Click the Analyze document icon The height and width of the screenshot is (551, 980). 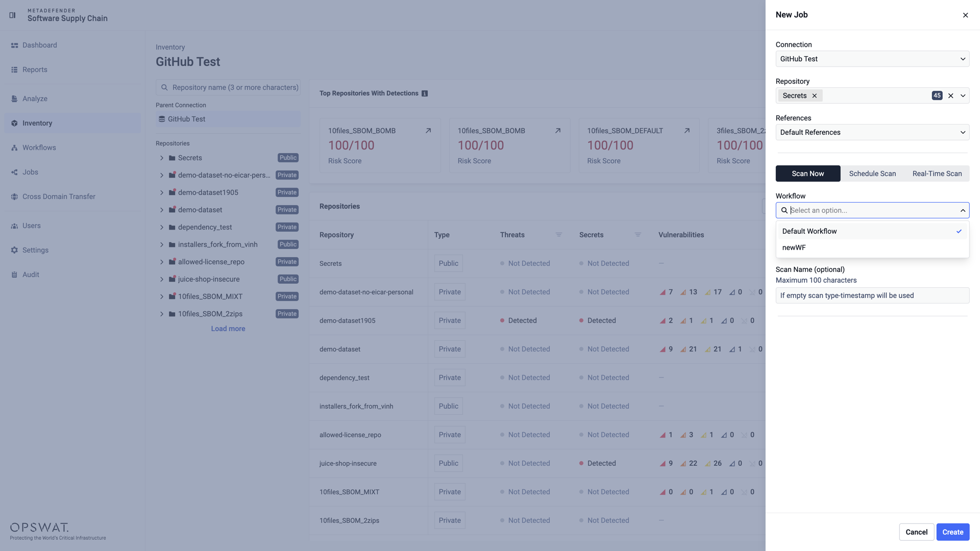point(14,99)
